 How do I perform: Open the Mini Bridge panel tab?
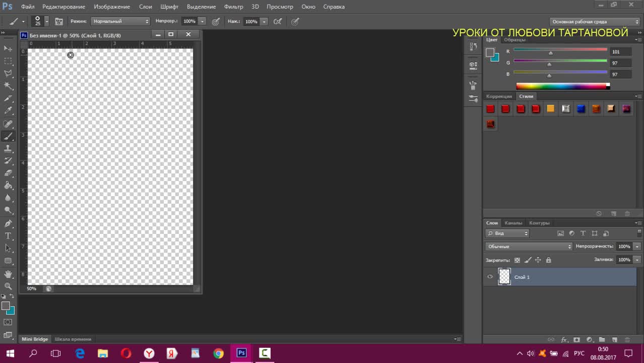click(x=35, y=339)
